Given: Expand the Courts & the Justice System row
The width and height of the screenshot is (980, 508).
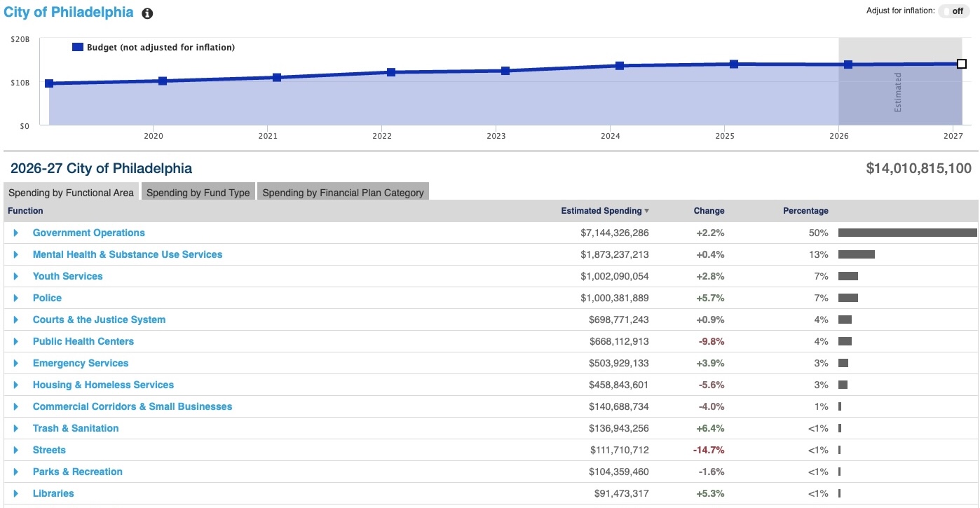Looking at the screenshot, I should [x=16, y=320].
